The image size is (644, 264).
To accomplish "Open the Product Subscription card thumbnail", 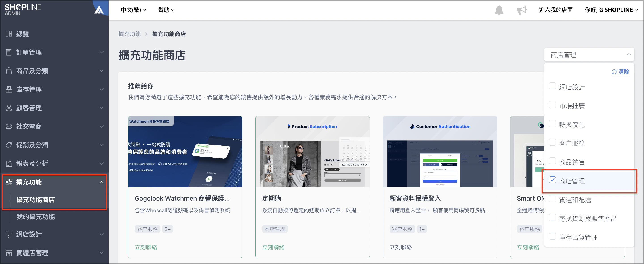I will [312, 151].
